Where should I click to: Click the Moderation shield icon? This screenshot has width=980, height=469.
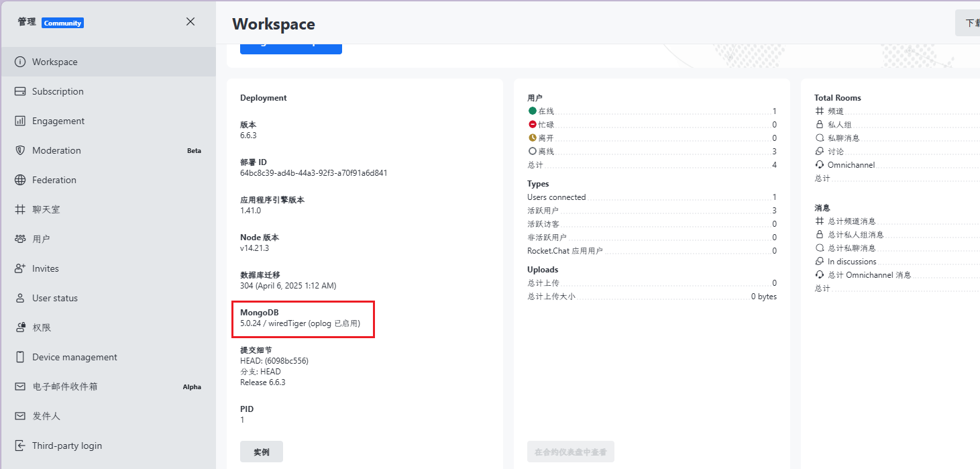click(x=20, y=150)
